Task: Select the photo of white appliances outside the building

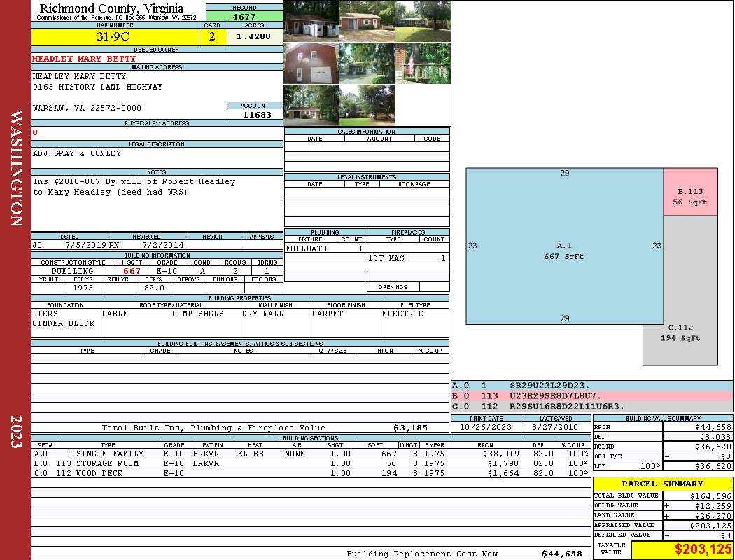Action: pos(311,21)
